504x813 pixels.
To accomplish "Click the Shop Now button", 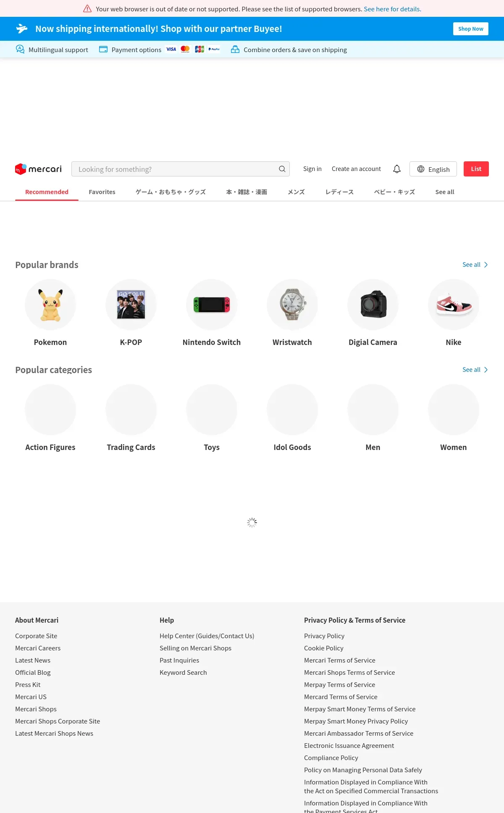I will (x=471, y=29).
